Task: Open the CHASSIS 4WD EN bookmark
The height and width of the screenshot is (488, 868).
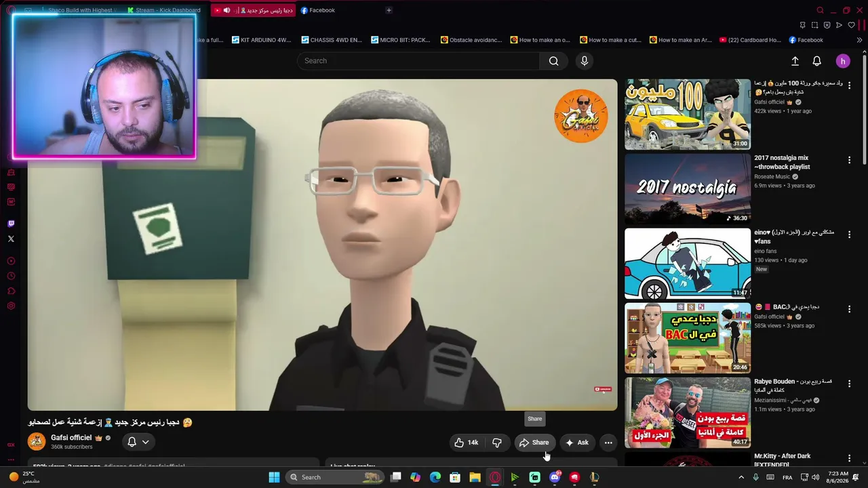Action: pyautogui.click(x=332, y=40)
